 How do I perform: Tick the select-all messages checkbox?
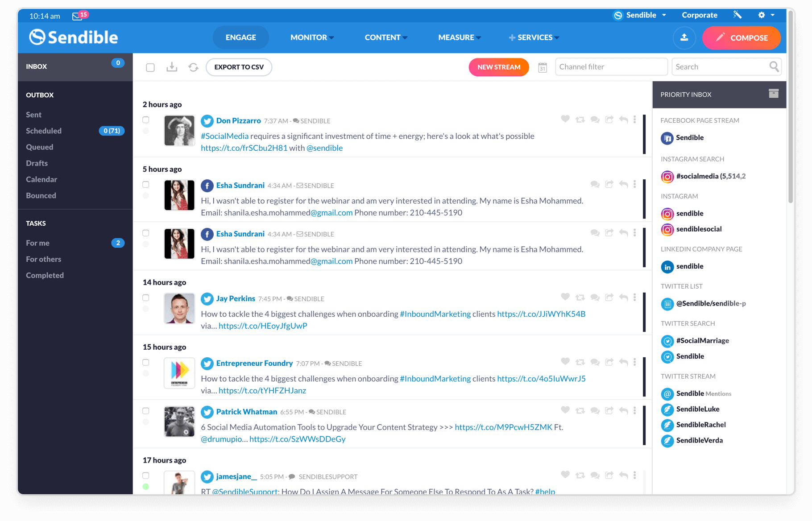pos(150,67)
